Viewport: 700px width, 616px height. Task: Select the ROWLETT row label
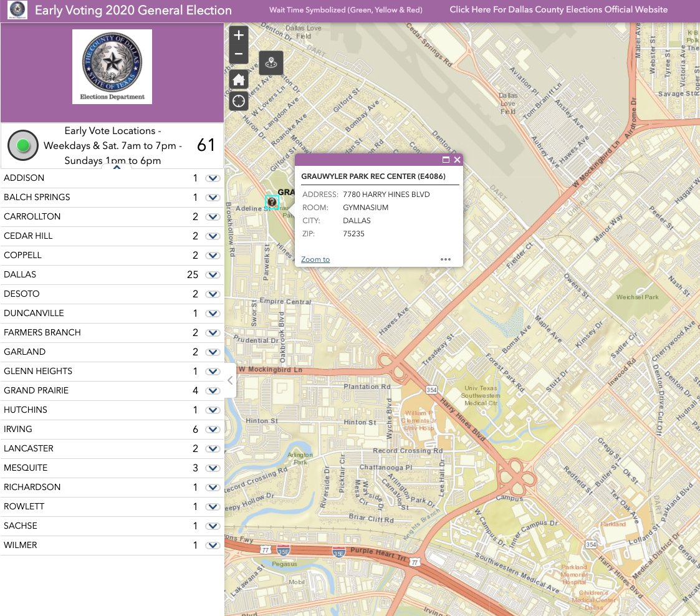pyautogui.click(x=24, y=506)
